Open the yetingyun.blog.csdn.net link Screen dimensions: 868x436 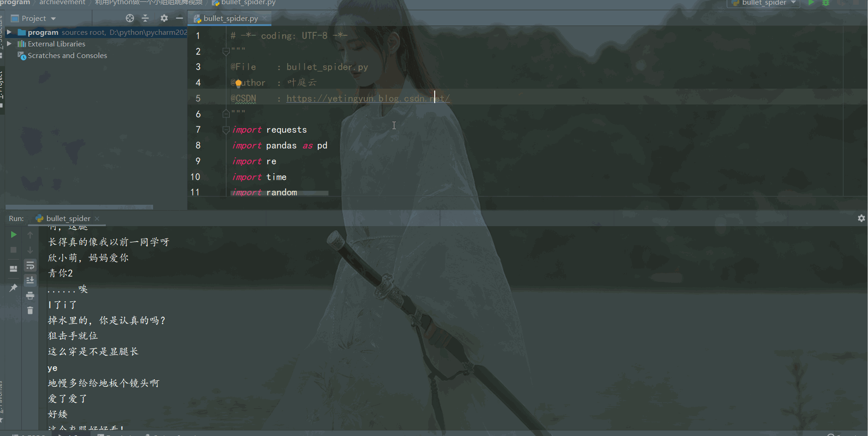(x=368, y=98)
